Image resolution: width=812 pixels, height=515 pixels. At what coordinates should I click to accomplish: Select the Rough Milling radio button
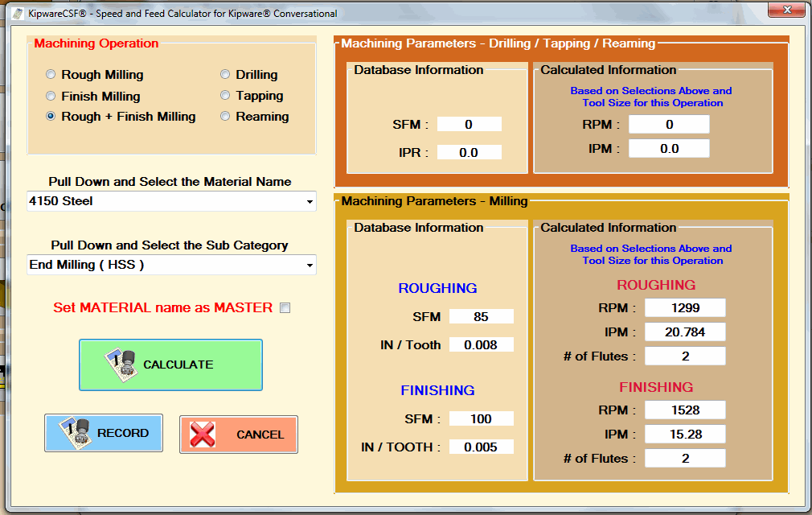[x=51, y=74]
